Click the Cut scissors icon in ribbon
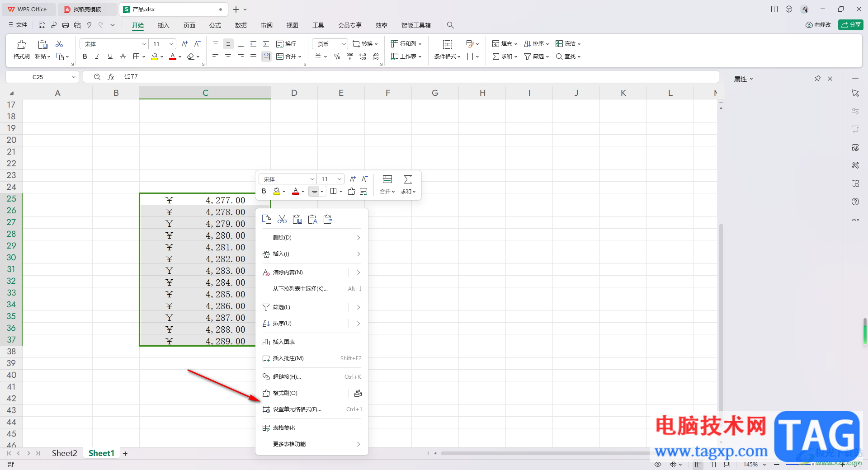The image size is (868, 470). (x=59, y=44)
